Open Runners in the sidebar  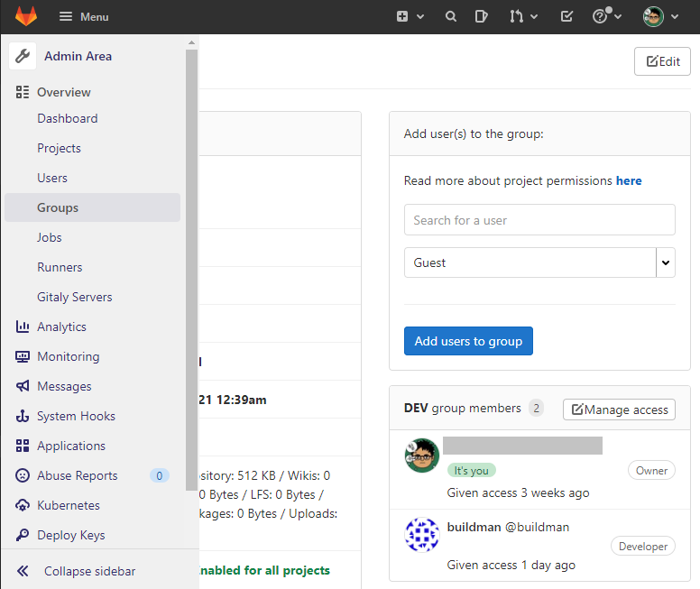(60, 267)
